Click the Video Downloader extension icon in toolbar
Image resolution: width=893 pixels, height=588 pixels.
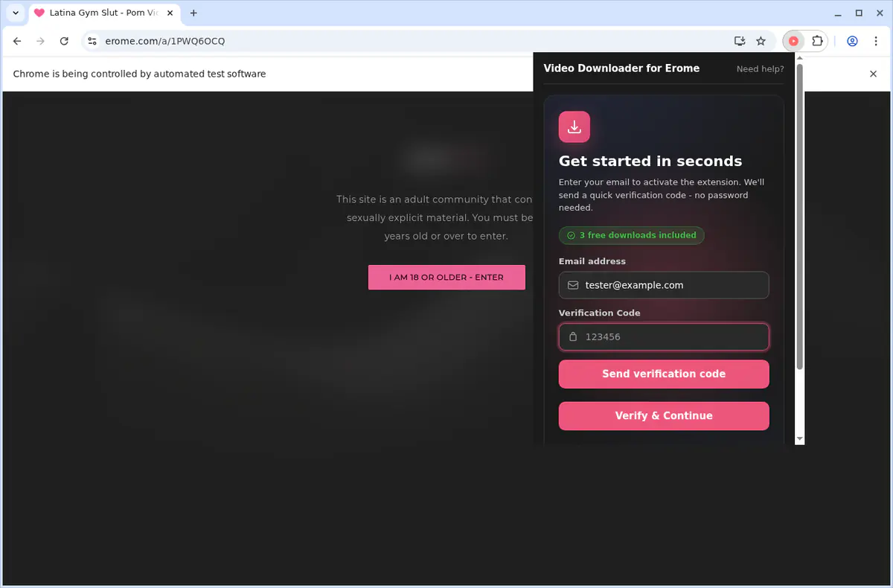pyautogui.click(x=793, y=41)
